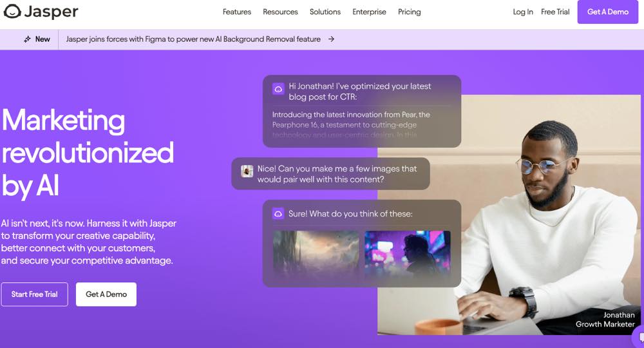
Task: Click the 'Introducing the latest innovation' text
Action: tap(351, 124)
